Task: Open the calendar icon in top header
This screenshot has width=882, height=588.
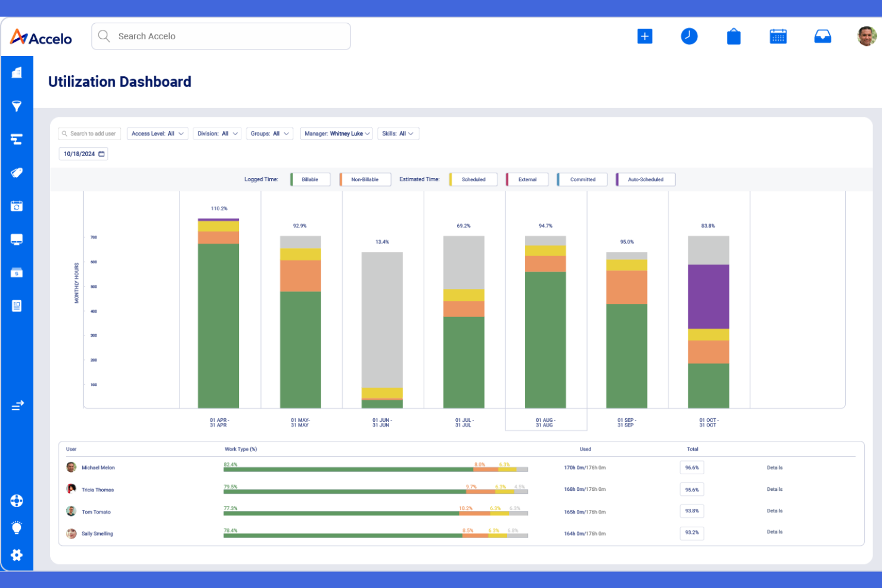Action: tap(778, 36)
